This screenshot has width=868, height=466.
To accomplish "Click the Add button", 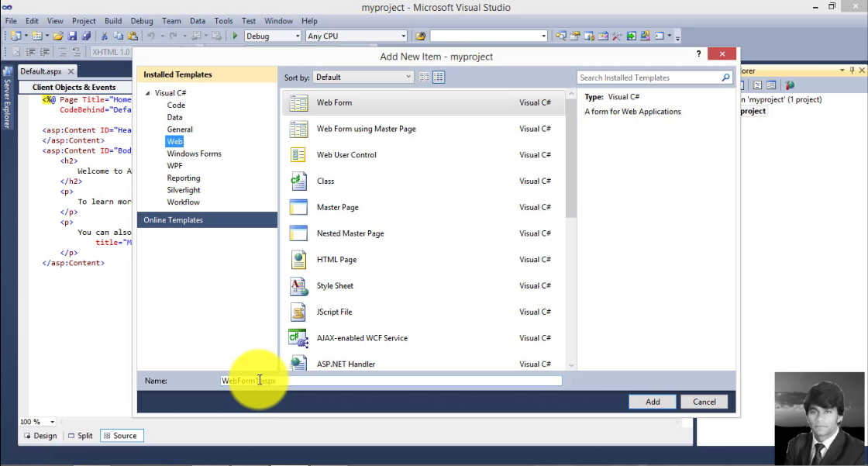I will pos(652,402).
